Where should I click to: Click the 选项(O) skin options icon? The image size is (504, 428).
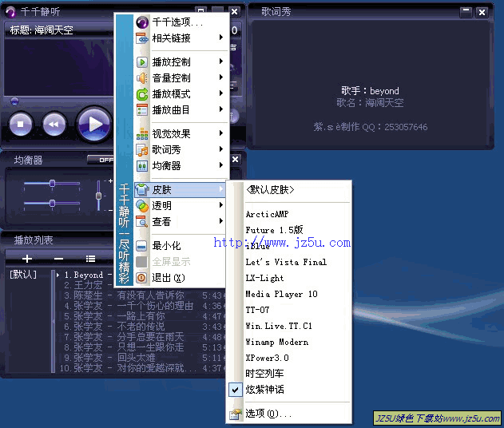pyautogui.click(x=236, y=414)
